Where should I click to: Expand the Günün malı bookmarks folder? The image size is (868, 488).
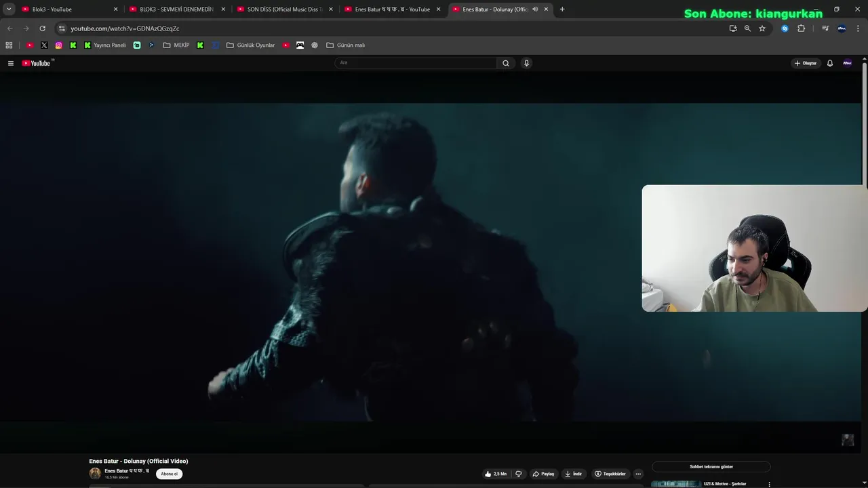pyautogui.click(x=346, y=45)
